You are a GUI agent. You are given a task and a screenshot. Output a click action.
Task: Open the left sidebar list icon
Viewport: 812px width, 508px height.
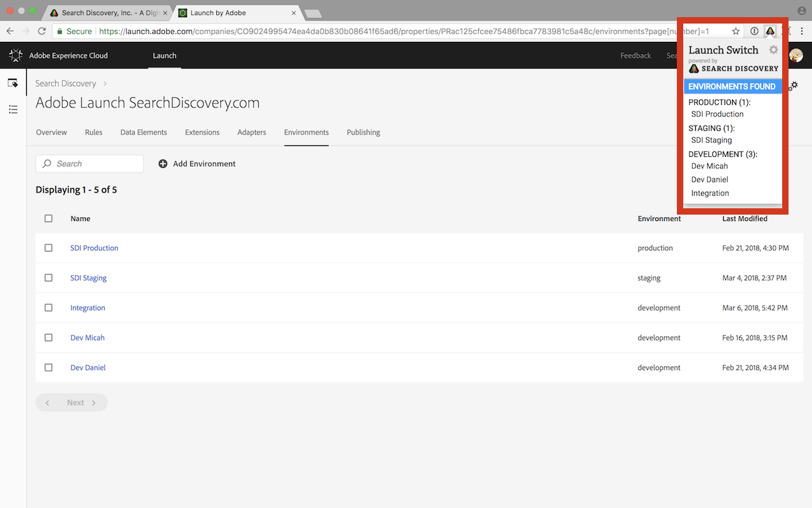13,110
